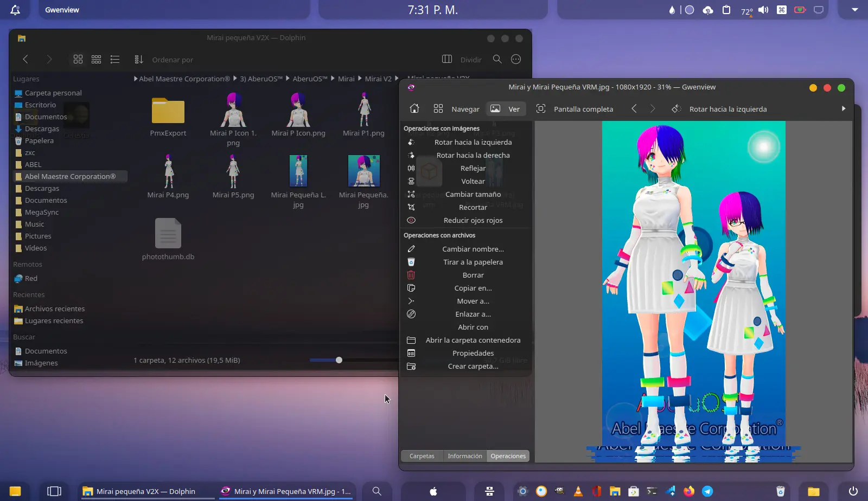This screenshot has height=501, width=868.
Task: Select Recortar crop operation
Action: (x=473, y=207)
